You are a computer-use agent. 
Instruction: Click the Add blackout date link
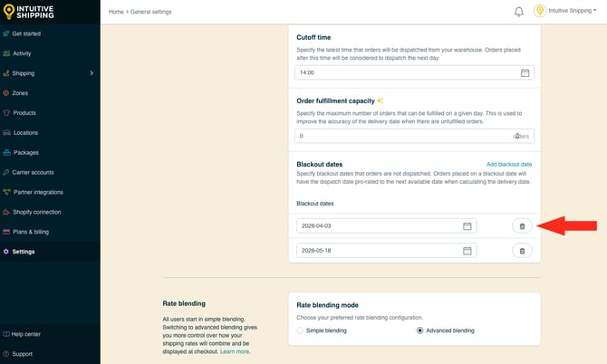(509, 165)
